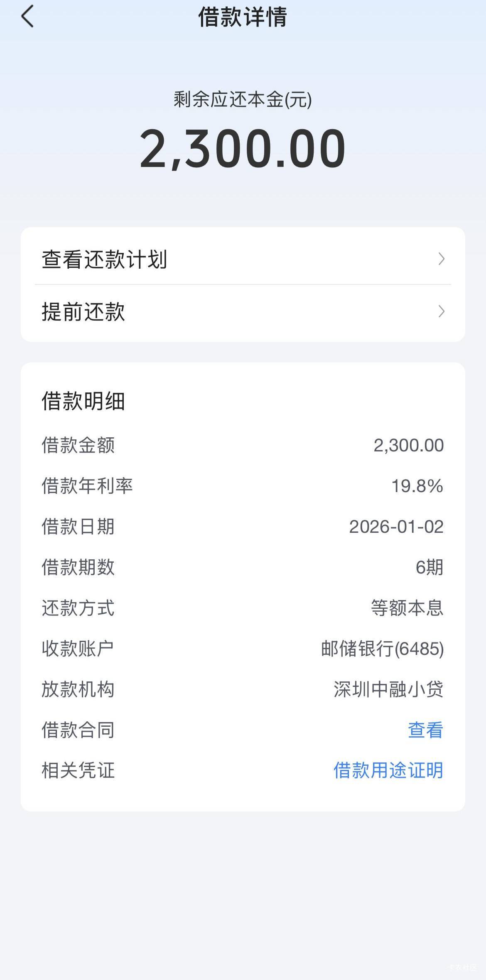
Task: Click the 19.8% annual interest rate value
Action: 417,486
